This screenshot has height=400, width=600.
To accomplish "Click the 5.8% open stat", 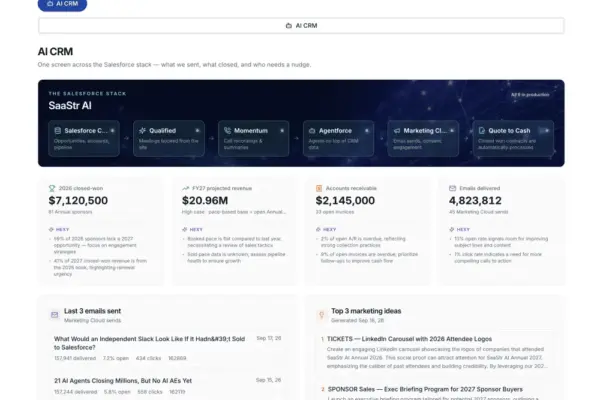I will (117, 392).
